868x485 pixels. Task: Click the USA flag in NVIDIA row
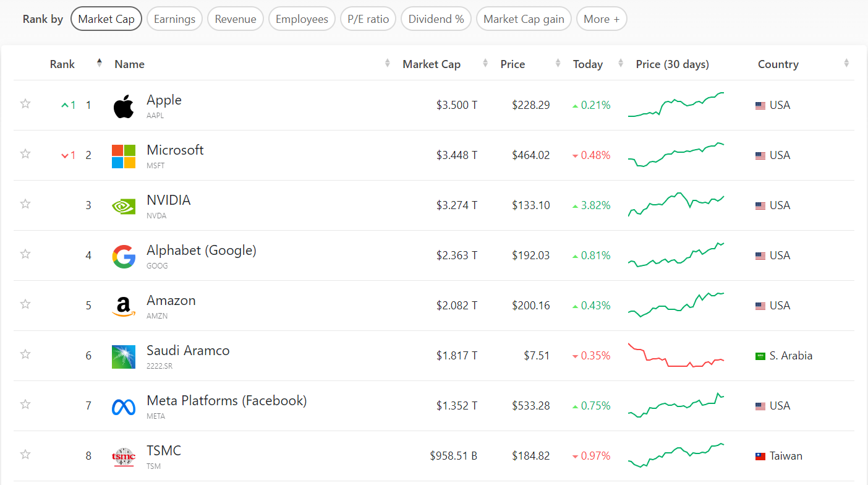pyautogui.click(x=760, y=206)
